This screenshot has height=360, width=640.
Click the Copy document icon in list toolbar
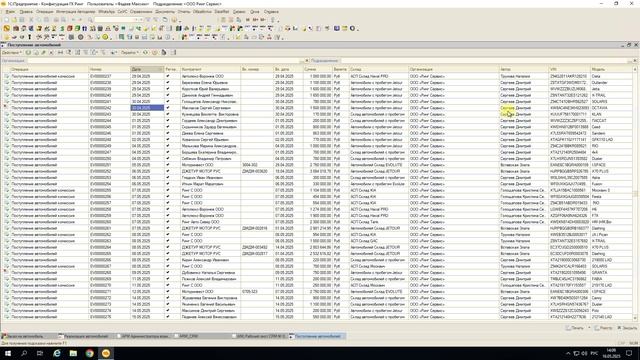point(36,53)
